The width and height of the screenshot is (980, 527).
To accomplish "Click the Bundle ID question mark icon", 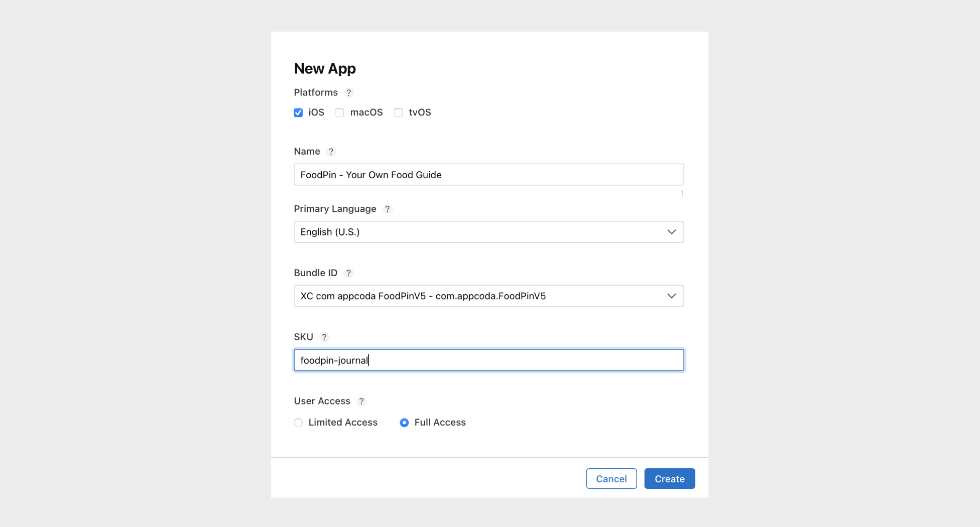I will 348,273.
